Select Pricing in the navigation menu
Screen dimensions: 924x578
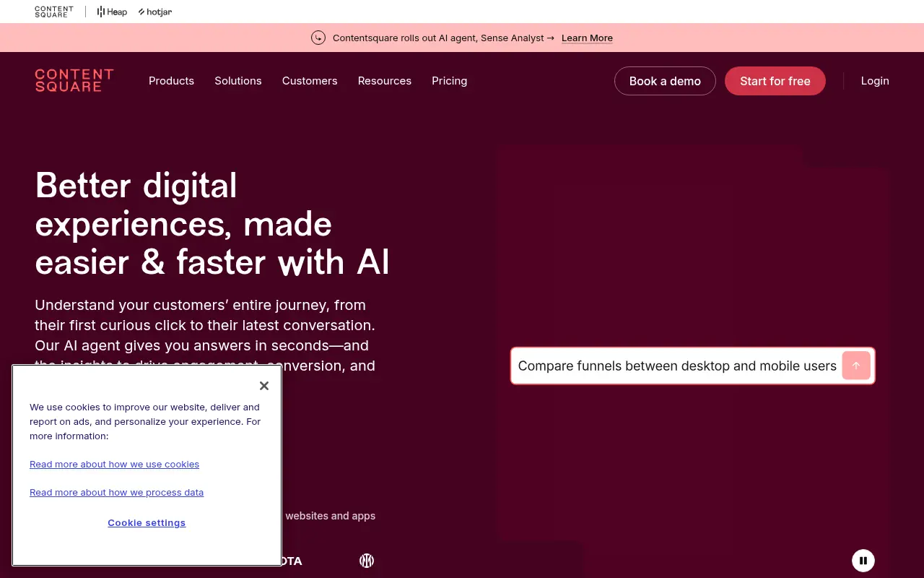point(449,81)
